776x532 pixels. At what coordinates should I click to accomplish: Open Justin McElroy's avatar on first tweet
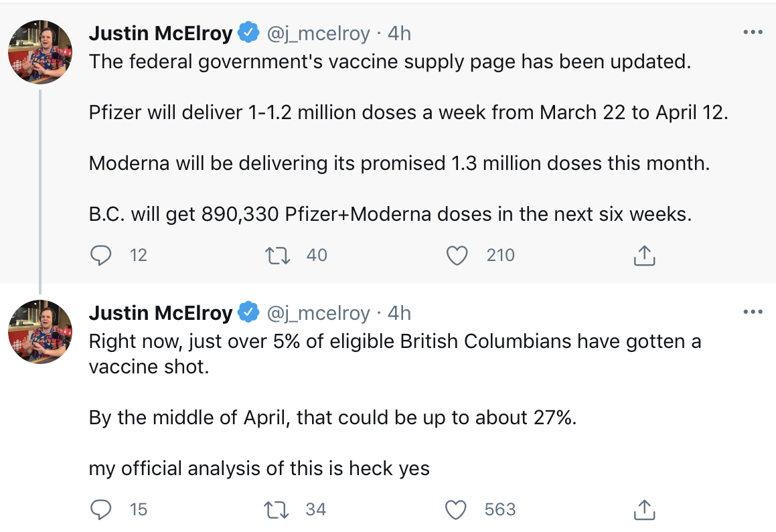[x=40, y=52]
